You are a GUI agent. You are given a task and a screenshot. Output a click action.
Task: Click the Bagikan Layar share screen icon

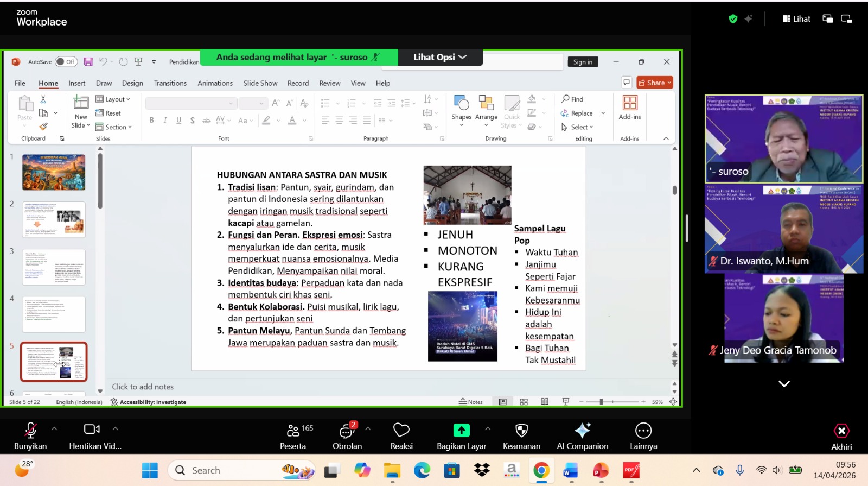[x=461, y=431]
